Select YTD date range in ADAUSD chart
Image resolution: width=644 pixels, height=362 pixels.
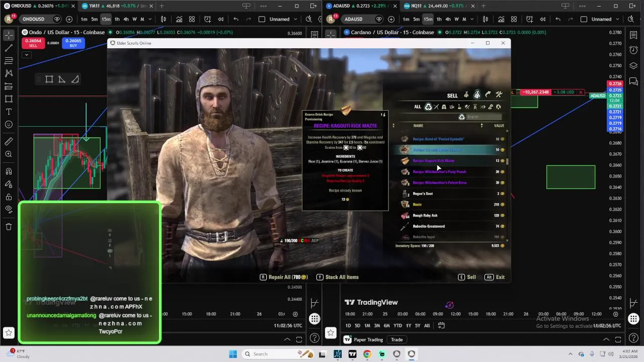[x=397, y=326]
